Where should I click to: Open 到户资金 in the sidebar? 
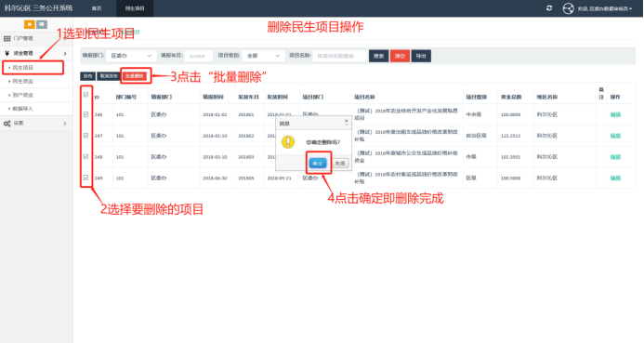pos(22,95)
